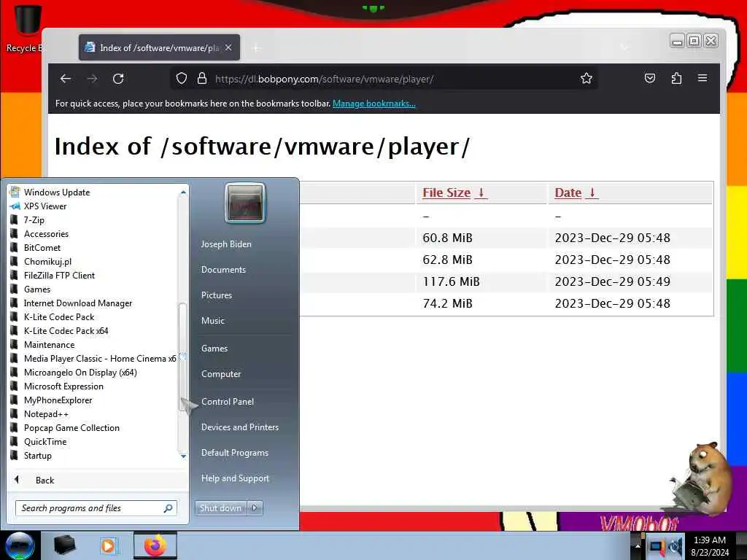
Task: Click the Start orb button
Action: [x=20, y=545]
